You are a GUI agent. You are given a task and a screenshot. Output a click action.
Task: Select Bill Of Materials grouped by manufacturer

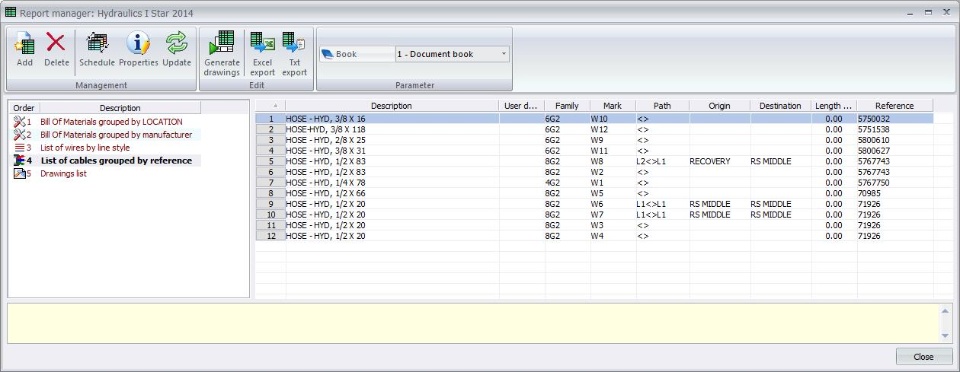(116, 135)
